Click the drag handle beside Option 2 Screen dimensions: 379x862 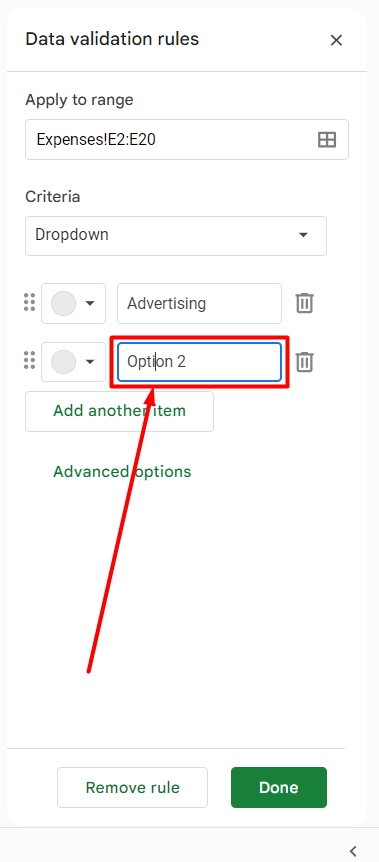point(30,362)
